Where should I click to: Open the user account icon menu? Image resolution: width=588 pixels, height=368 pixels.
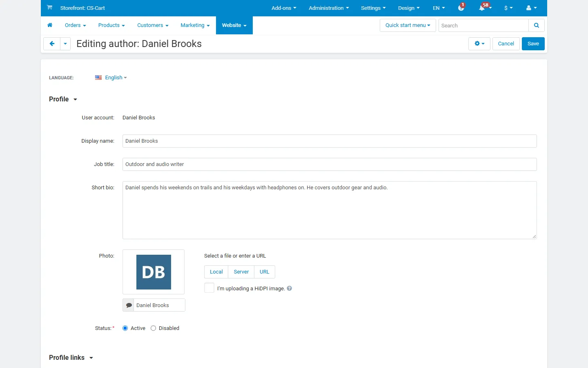[531, 8]
